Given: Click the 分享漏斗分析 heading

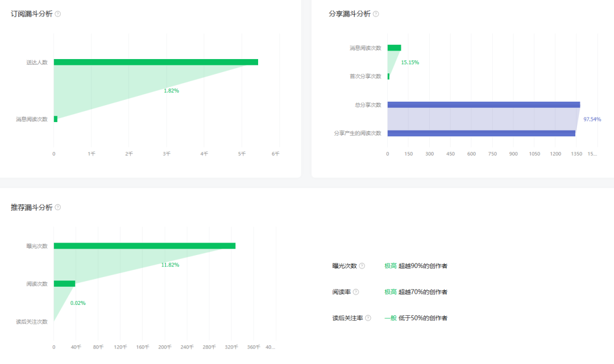Looking at the screenshot, I should point(350,14).
